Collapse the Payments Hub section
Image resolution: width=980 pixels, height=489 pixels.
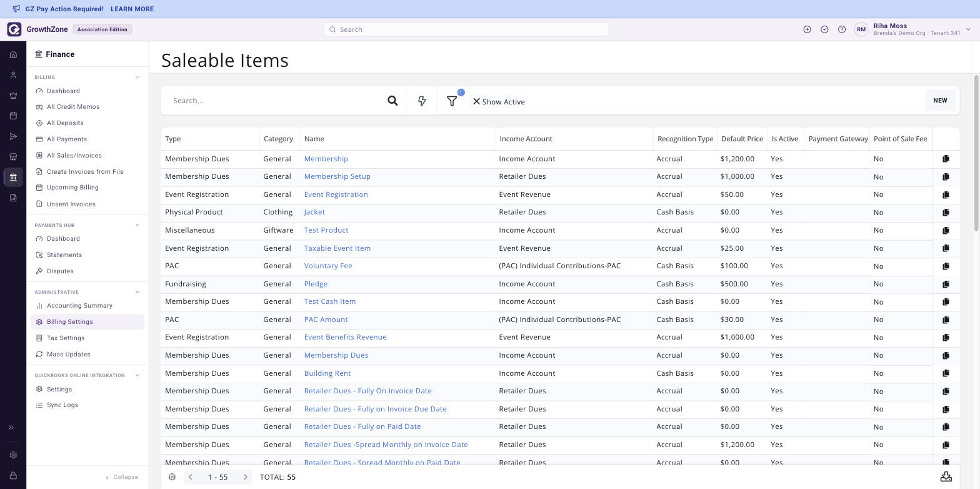tap(137, 225)
